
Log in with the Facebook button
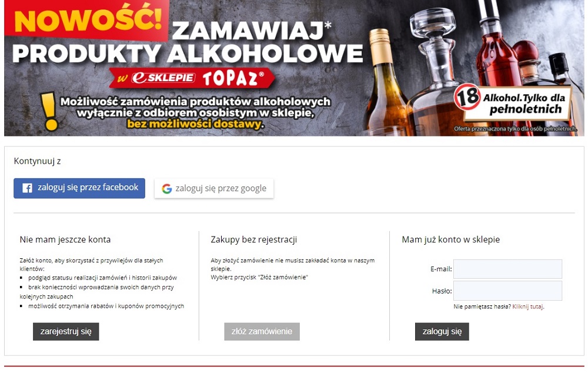point(79,188)
